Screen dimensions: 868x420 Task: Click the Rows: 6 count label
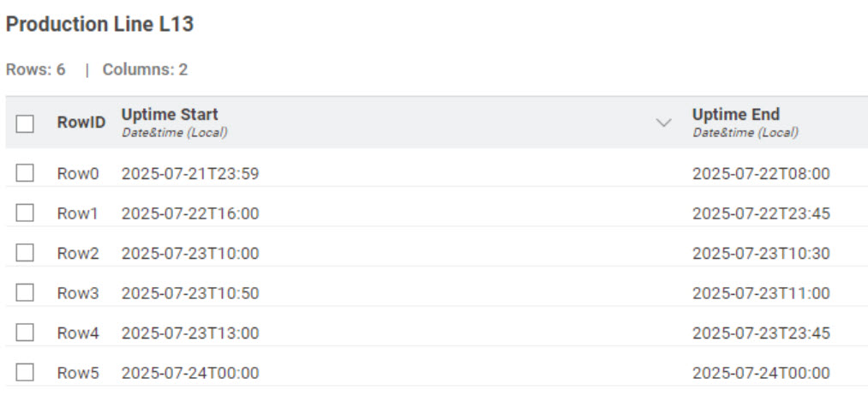coord(35,69)
